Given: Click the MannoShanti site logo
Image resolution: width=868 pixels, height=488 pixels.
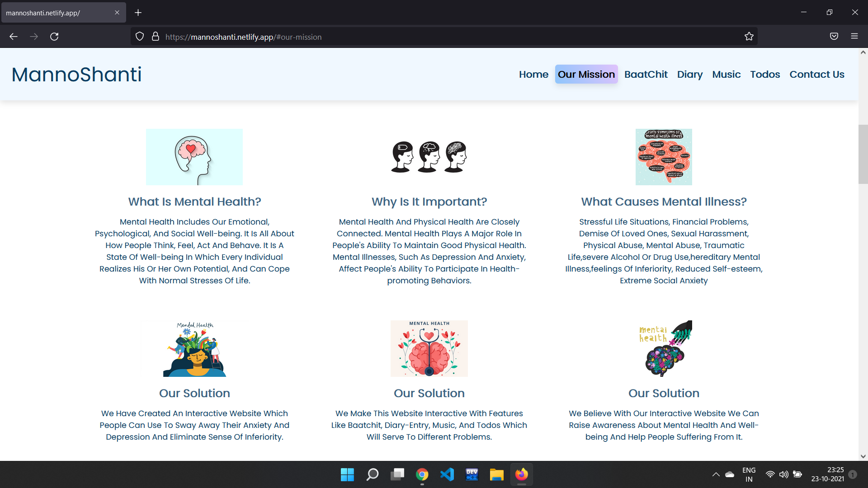Looking at the screenshot, I should click(76, 75).
